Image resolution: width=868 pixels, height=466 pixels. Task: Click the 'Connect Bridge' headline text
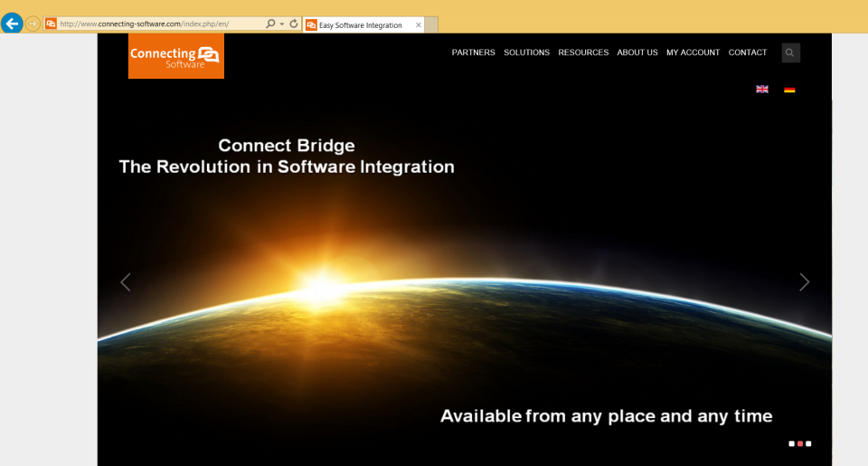tap(287, 145)
